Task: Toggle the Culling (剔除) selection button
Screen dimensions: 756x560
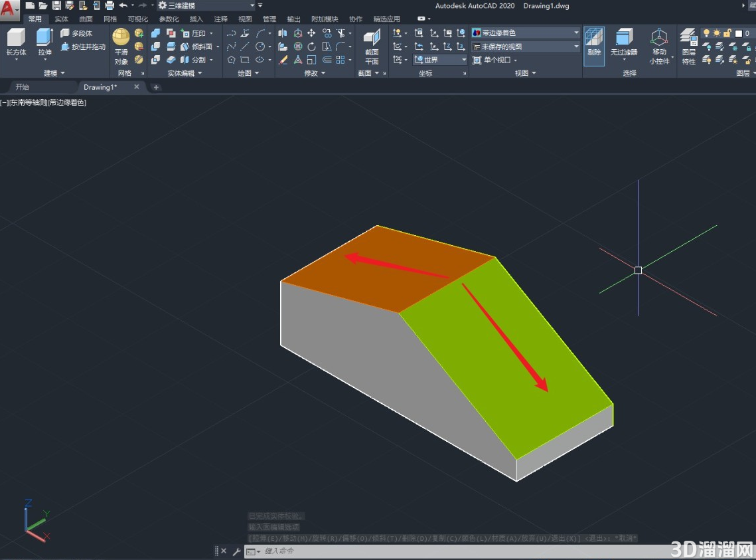Action: pyautogui.click(x=594, y=47)
